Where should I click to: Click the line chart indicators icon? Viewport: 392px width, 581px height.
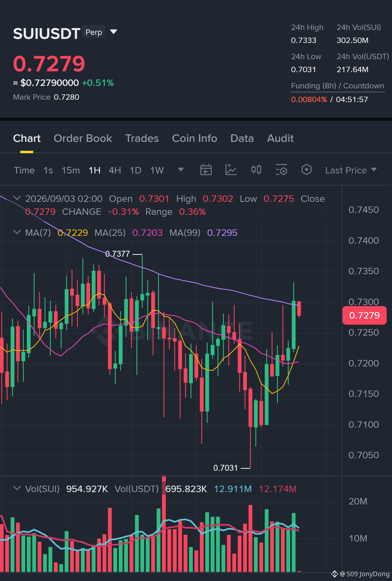[231, 170]
